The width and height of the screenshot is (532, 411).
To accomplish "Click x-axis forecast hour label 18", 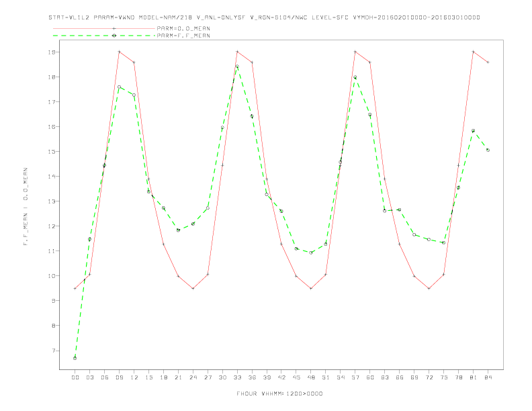I will pos(163,377).
